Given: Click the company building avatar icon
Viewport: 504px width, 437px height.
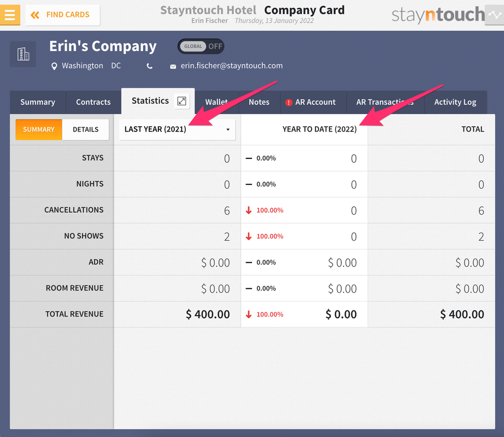Looking at the screenshot, I should [23, 54].
